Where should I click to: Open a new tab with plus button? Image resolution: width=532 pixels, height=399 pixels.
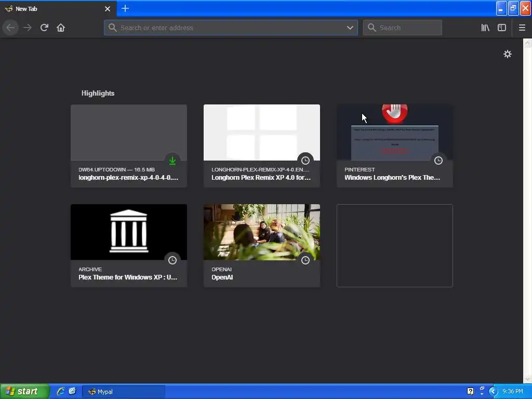(125, 8)
